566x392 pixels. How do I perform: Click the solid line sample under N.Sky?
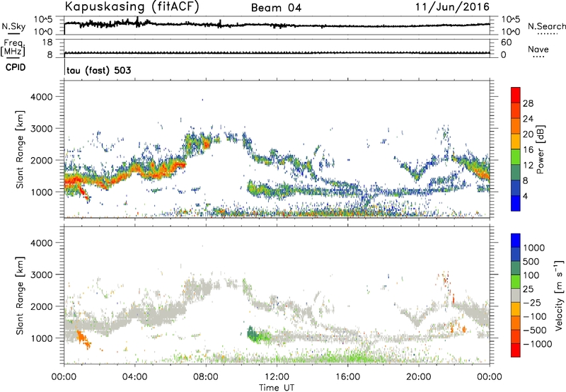13,33
